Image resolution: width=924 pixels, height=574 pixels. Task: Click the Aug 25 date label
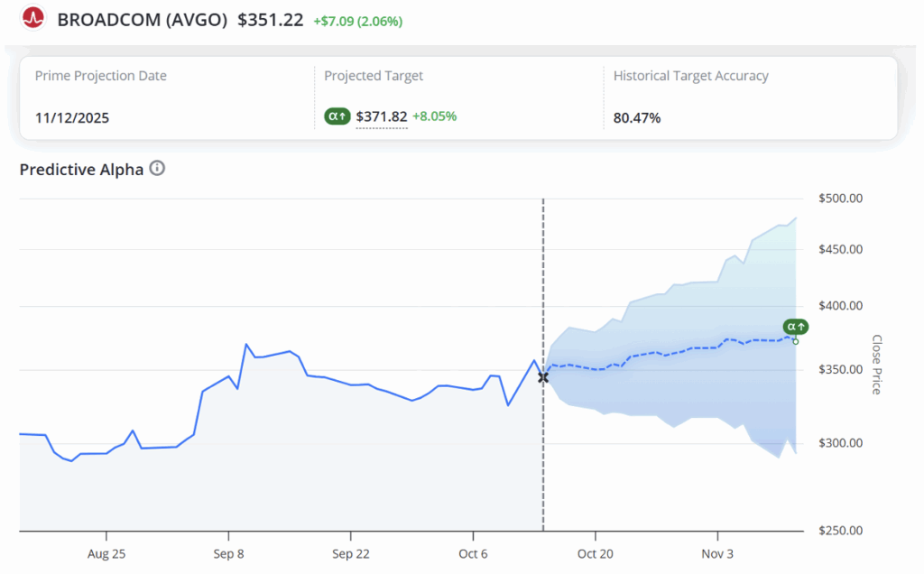point(106,554)
